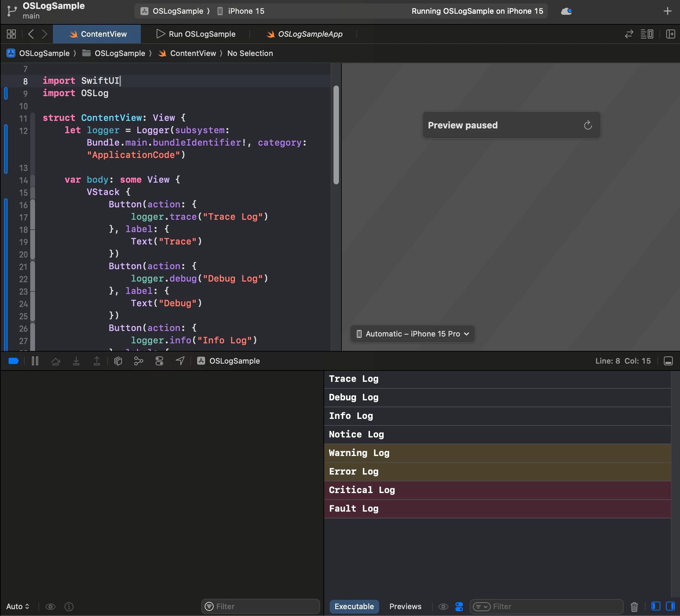Click the Step Out debug icon
The height and width of the screenshot is (616, 680).
click(97, 361)
